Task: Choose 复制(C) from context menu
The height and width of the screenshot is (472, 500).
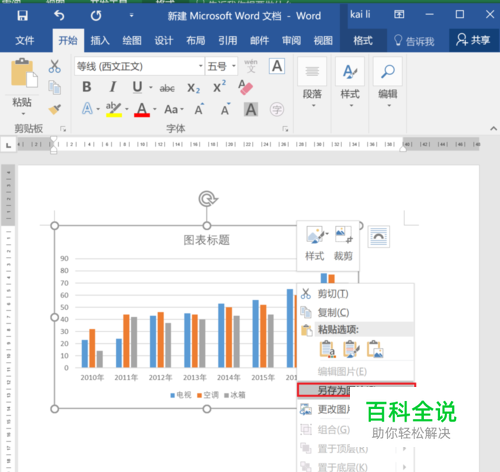Action: (355, 312)
